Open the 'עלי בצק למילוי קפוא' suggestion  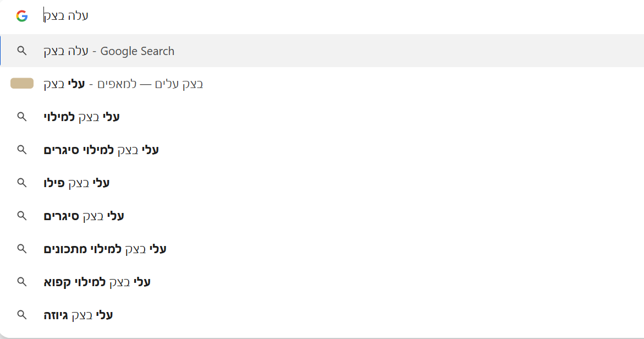click(x=97, y=282)
